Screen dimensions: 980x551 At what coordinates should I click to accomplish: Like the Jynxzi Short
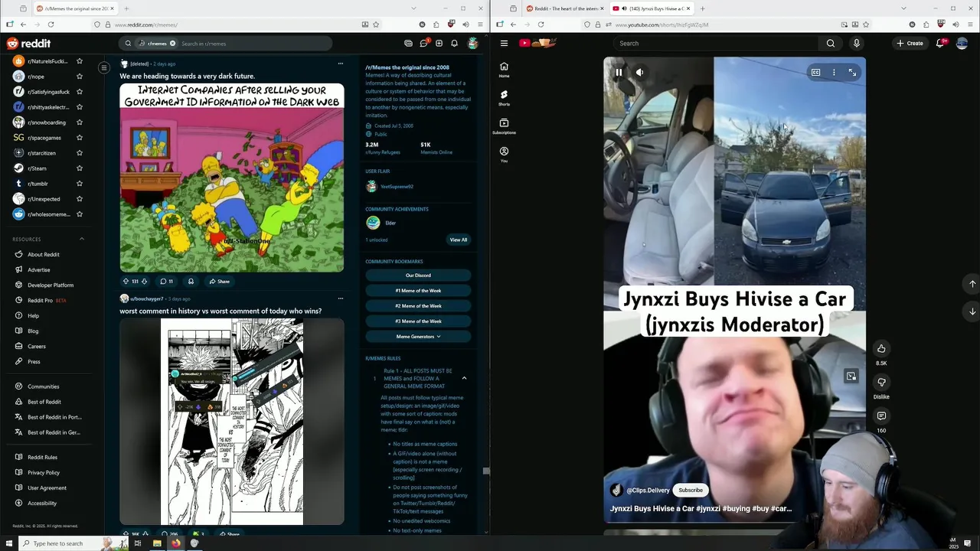pyautogui.click(x=881, y=349)
